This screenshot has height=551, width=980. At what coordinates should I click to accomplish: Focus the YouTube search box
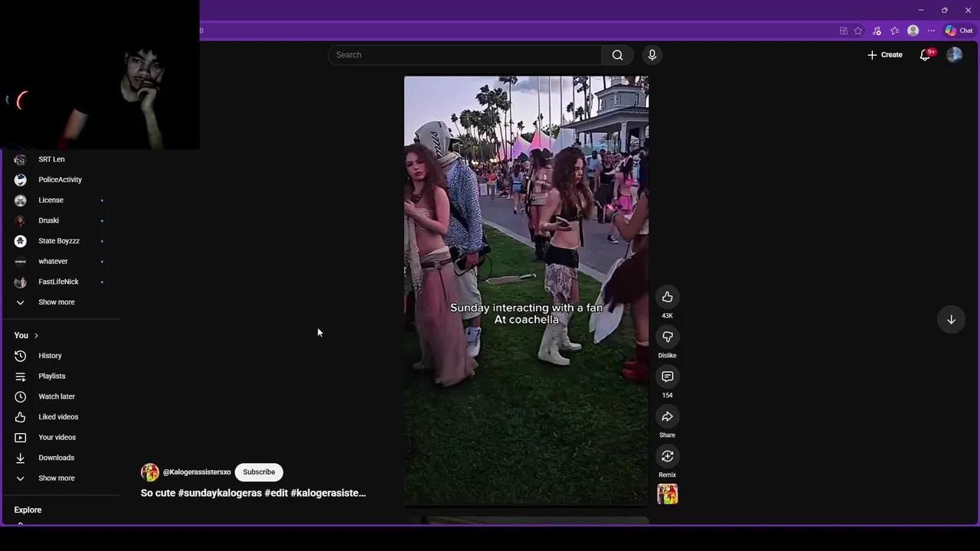click(x=465, y=55)
